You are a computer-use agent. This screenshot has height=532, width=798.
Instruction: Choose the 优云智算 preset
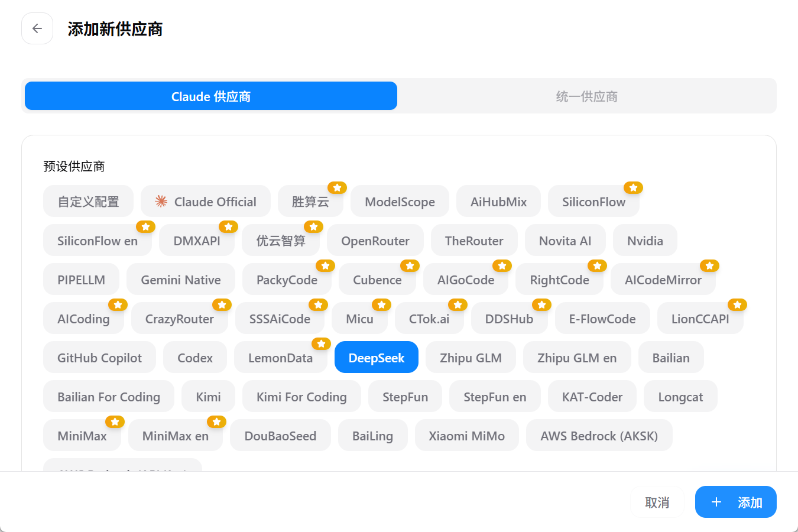click(x=281, y=241)
